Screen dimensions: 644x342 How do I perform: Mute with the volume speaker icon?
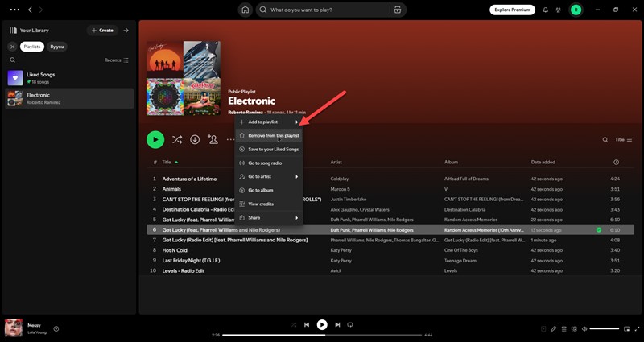click(584, 329)
